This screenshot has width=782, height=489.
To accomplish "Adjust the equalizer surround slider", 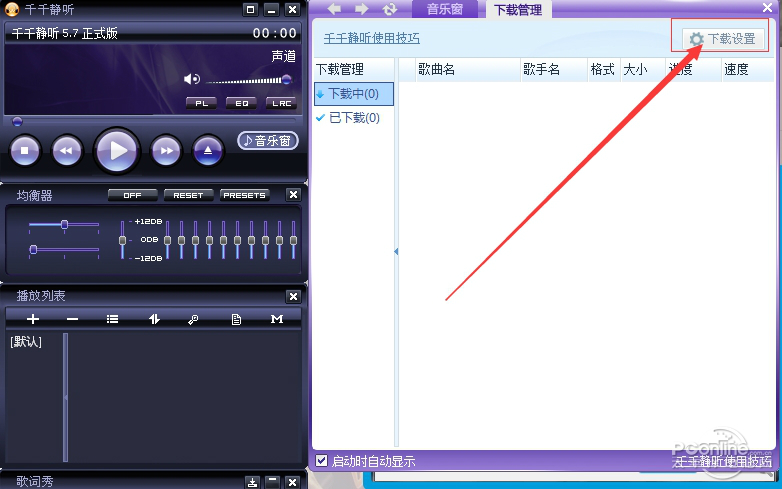I will point(33,249).
